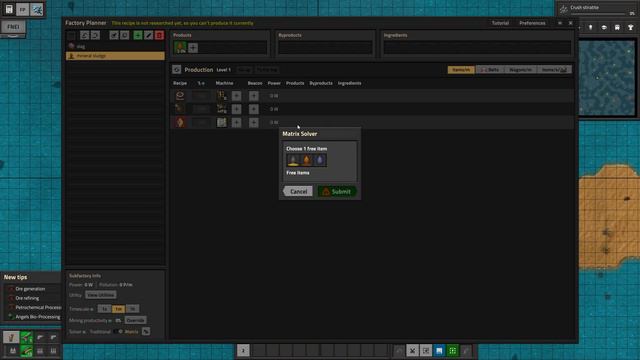Open matrix solver configuration icon

146,332
